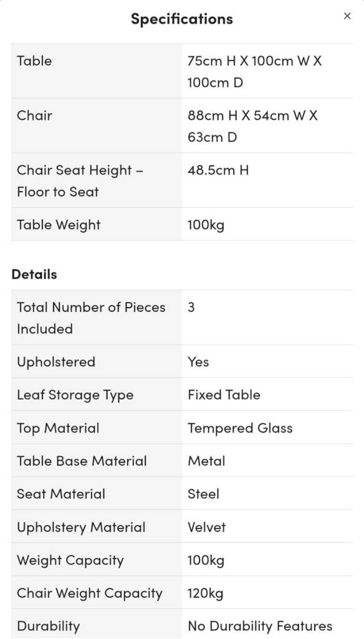Viewport: 364px width, 639px height.
Task: Click the Upholstered Yes value
Action: (x=198, y=361)
